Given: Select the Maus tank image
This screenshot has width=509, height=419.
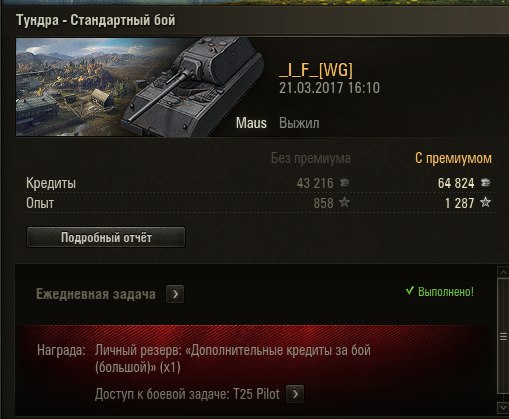Looking at the screenshot, I should click(x=193, y=87).
